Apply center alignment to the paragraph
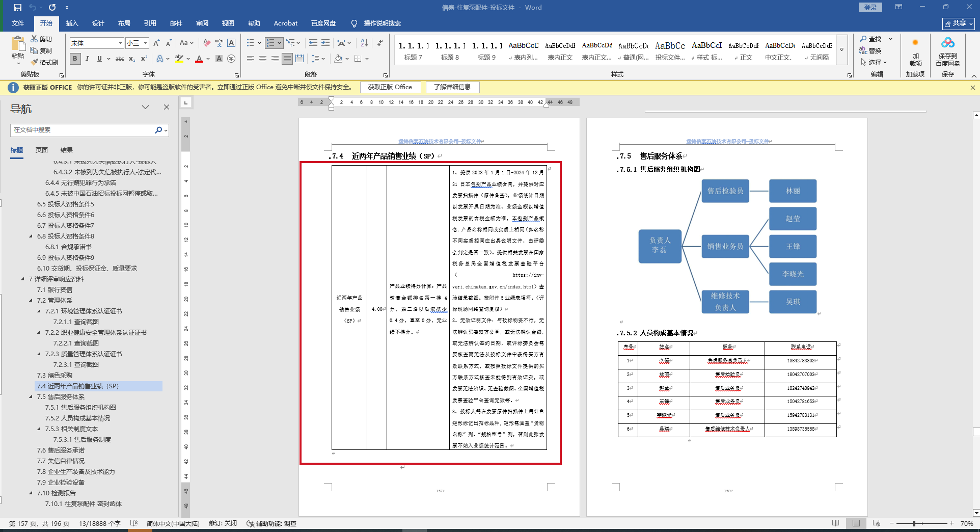This screenshot has width=980, height=532. pyautogui.click(x=263, y=59)
